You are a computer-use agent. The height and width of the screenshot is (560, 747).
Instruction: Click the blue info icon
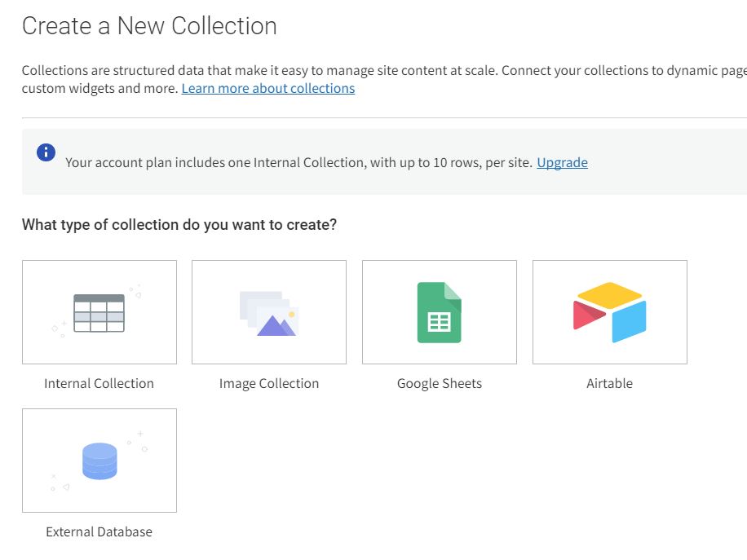click(46, 152)
